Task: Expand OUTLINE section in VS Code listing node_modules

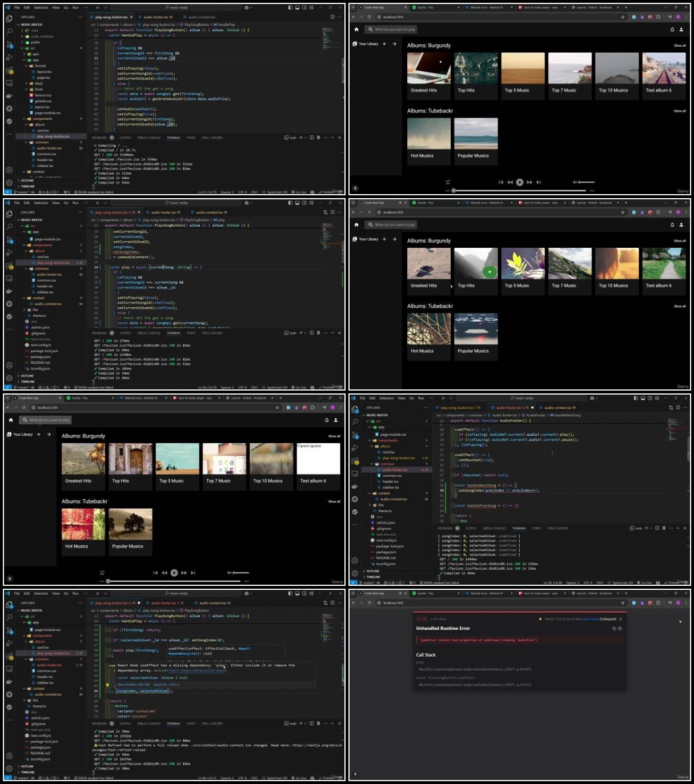Action: (27, 180)
